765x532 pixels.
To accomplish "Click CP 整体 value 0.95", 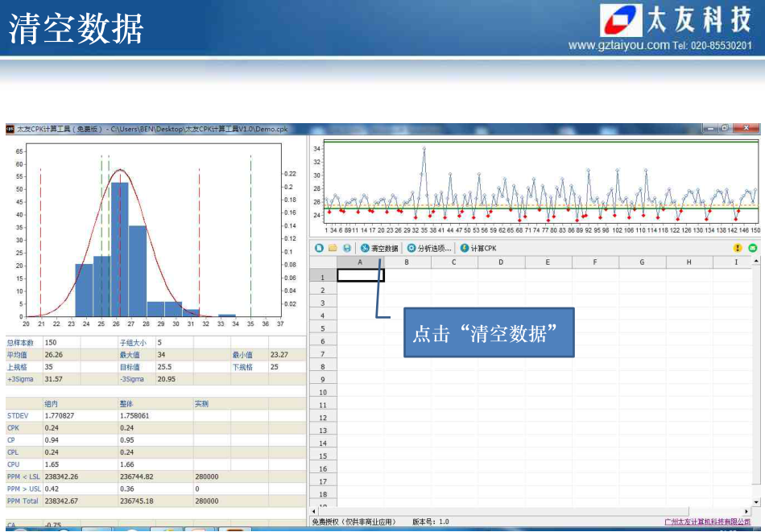I will (127, 439).
